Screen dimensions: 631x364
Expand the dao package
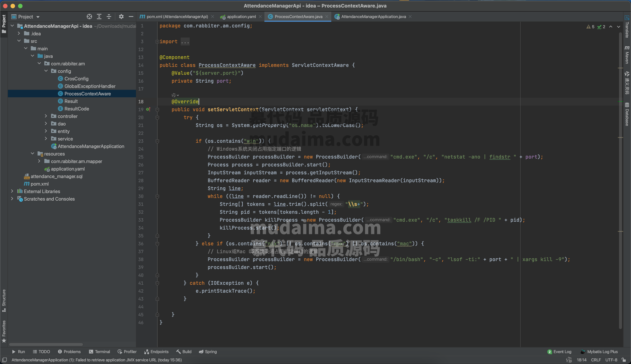(x=46, y=124)
